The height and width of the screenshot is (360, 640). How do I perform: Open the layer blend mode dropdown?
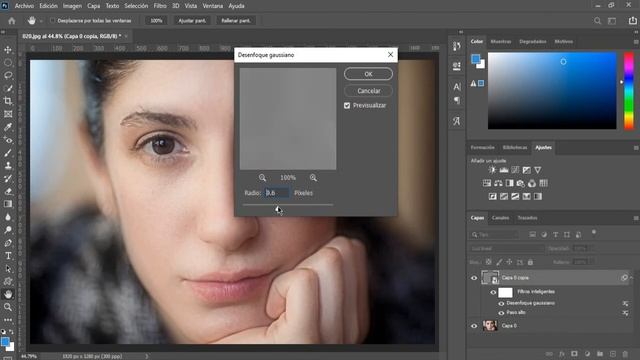506,248
